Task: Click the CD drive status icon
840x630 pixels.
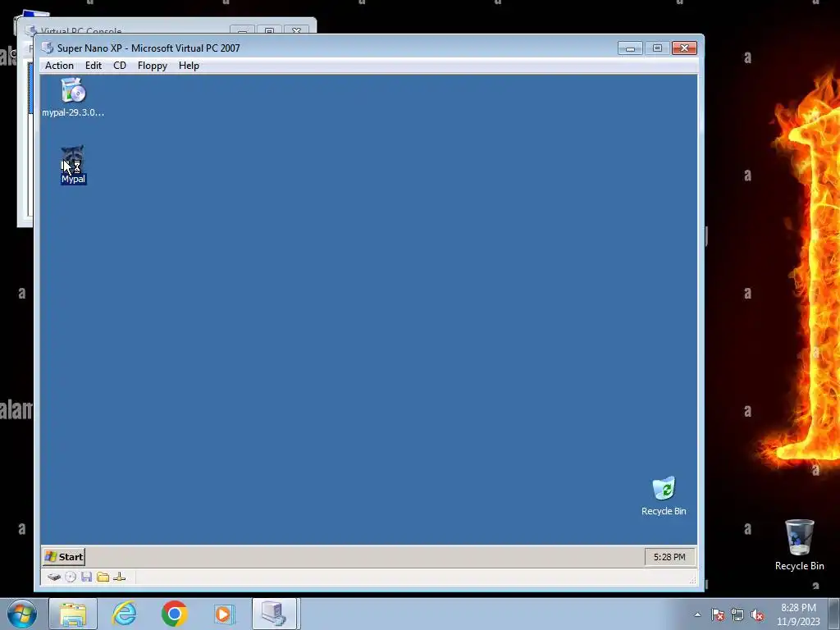Action: (x=71, y=577)
